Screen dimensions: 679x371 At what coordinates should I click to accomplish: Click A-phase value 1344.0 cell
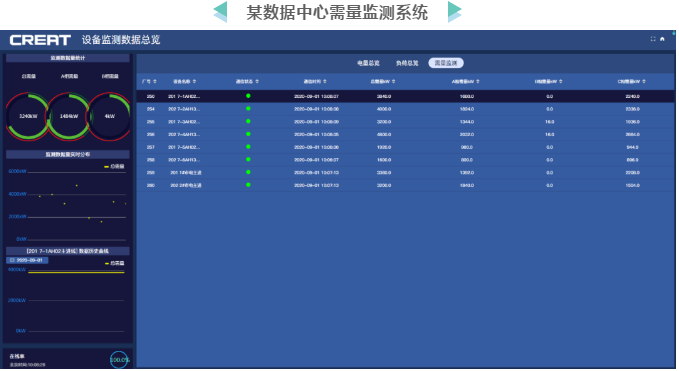467,122
